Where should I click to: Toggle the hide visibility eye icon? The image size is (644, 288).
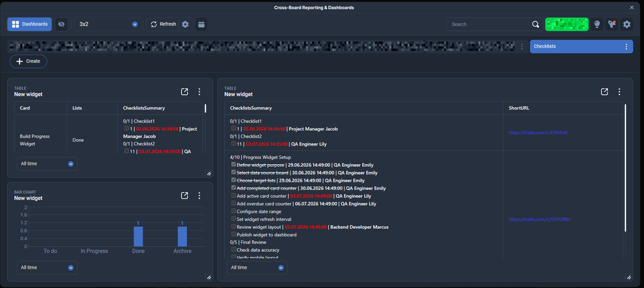[61, 24]
